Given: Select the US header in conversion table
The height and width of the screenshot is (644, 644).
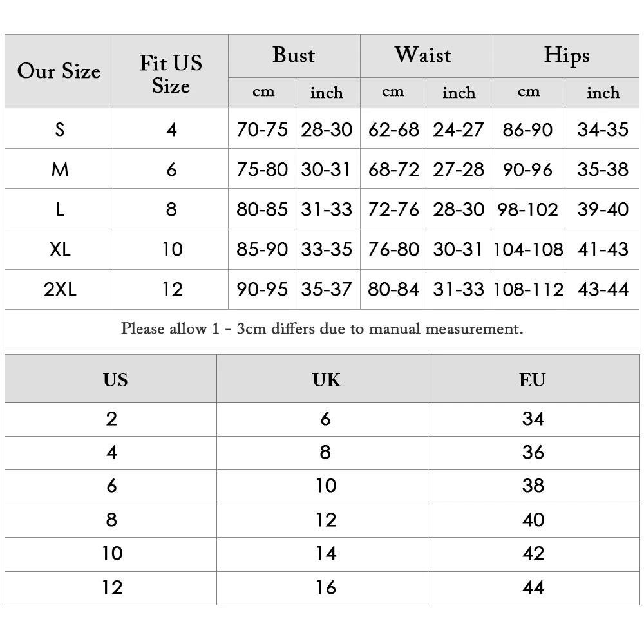Looking at the screenshot, I should click(x=115, y=380).
